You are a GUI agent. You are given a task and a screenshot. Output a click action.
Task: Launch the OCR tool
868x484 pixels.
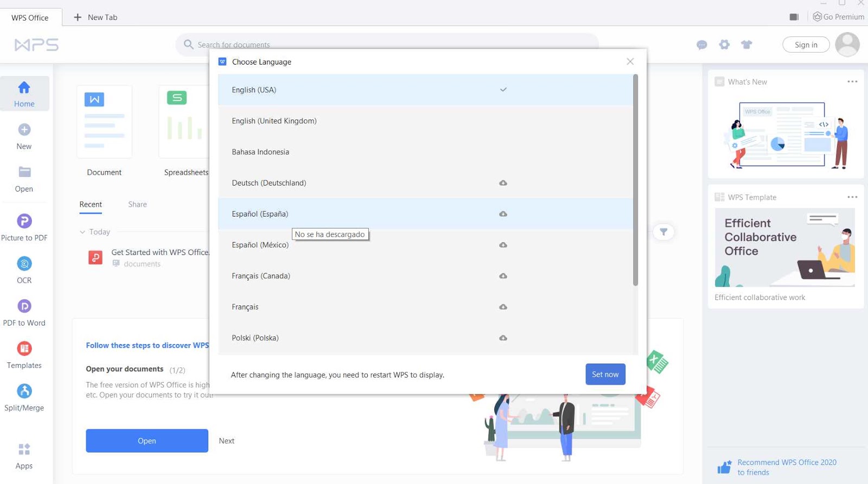(24, 264)
